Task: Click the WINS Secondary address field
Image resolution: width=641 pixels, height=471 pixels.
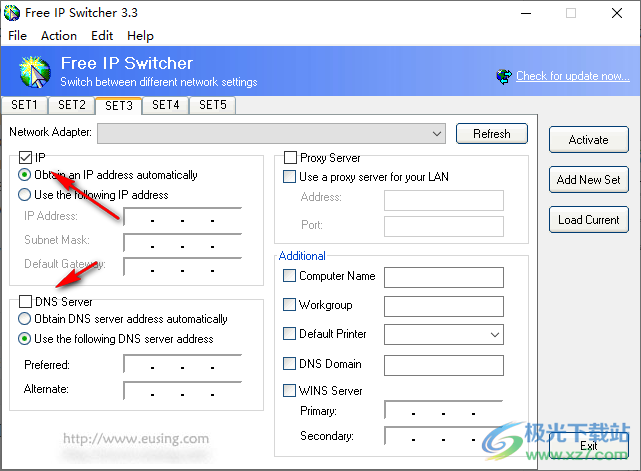Action: [x=444, y=436]
